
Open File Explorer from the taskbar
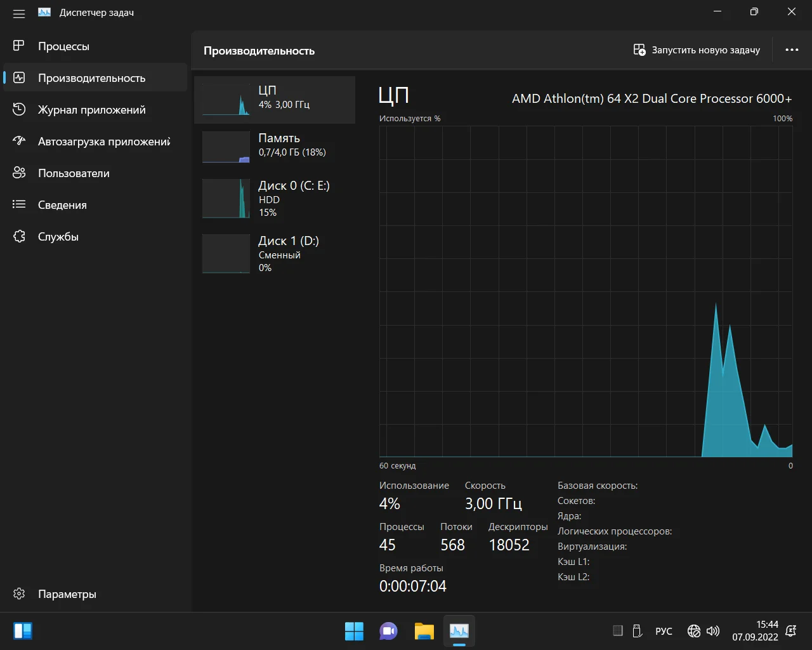tap(424, 631)
